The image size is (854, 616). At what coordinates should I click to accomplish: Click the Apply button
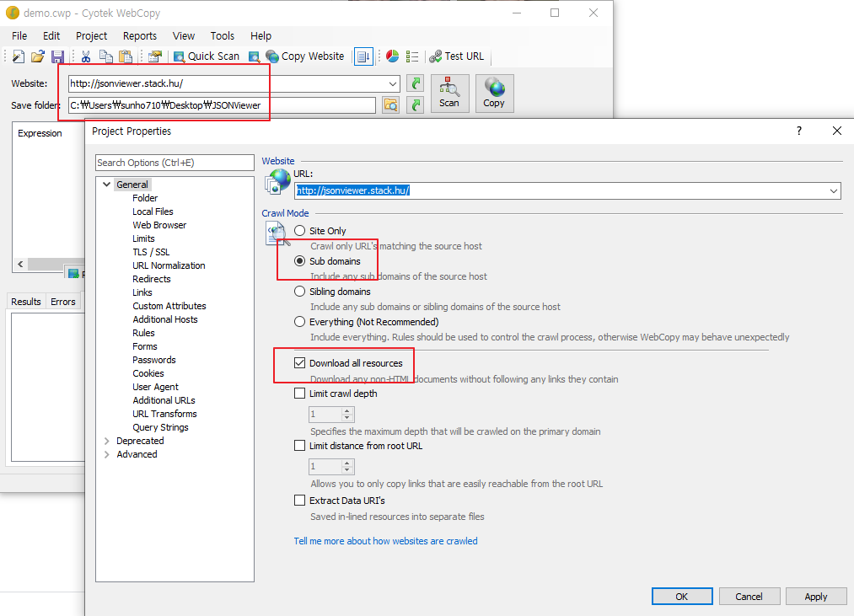click(816, 597)
